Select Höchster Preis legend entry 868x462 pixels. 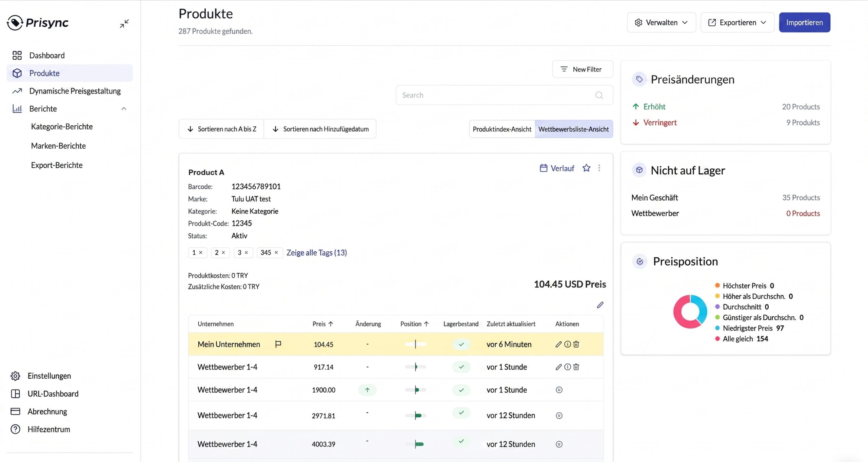click(744, 286)
